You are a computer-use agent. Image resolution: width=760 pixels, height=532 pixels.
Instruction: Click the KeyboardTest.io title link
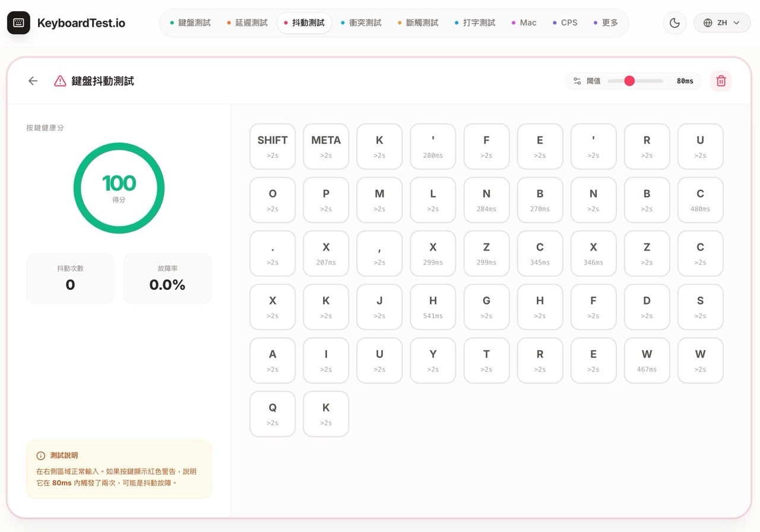pos(82,23)
